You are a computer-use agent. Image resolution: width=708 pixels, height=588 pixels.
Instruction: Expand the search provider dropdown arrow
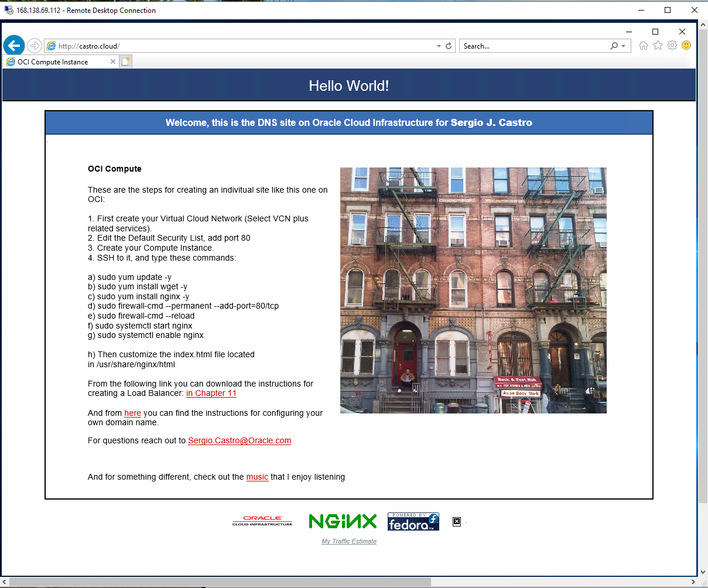click(623, 46)
